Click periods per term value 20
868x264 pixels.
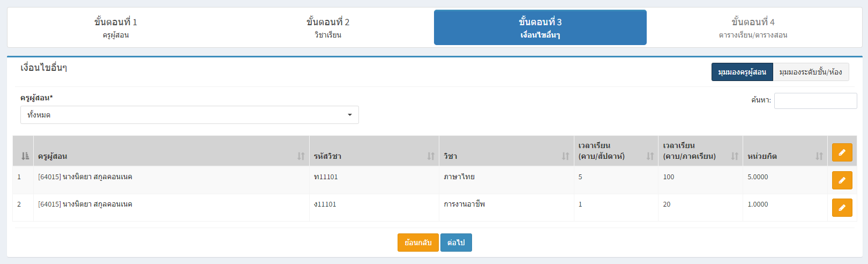point(667,204)
